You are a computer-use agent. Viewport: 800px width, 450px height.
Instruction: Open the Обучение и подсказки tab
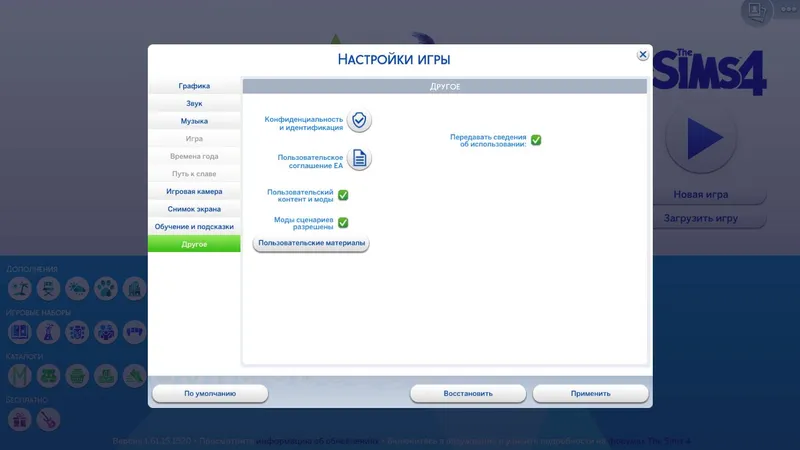[194, 227]
